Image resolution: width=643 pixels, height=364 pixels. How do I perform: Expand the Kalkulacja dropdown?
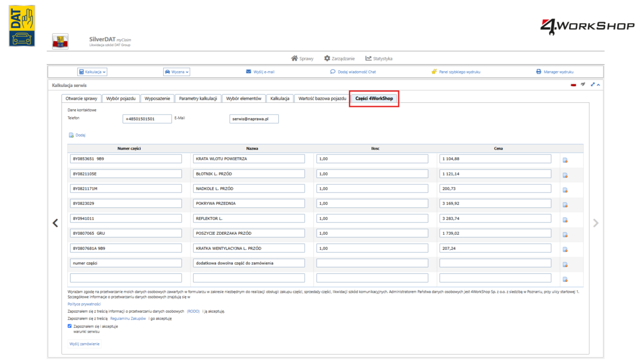[92, 72]
